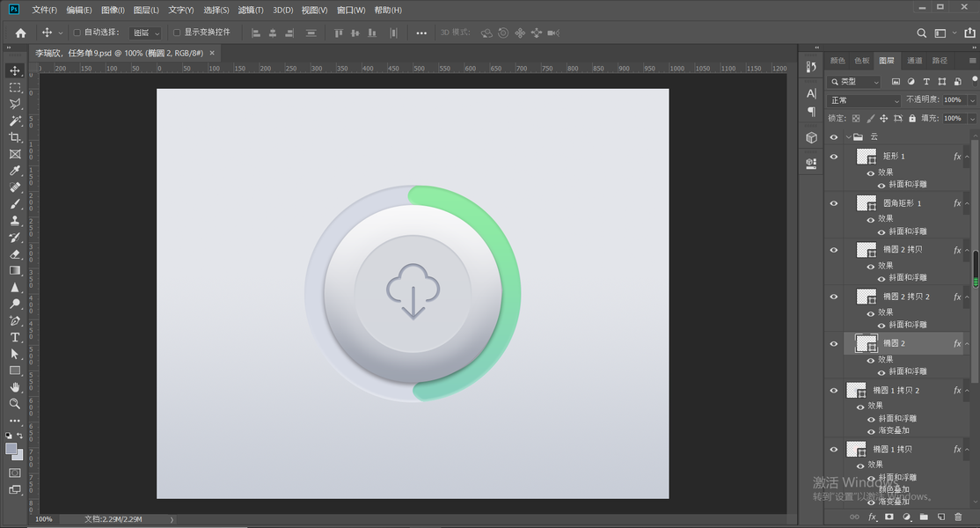Open the 正常 blend mode dropdown

tap(865, 100)
